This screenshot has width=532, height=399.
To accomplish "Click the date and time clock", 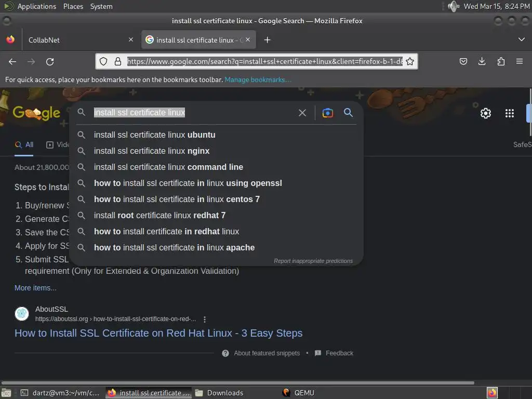I will [496, 6].
